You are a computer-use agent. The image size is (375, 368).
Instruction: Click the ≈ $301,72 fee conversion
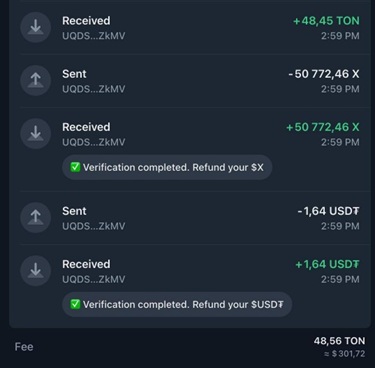coord(344,354)
